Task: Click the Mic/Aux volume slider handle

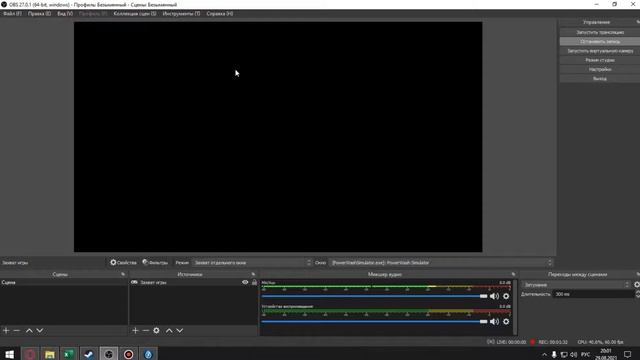Action: pos(483,296)
